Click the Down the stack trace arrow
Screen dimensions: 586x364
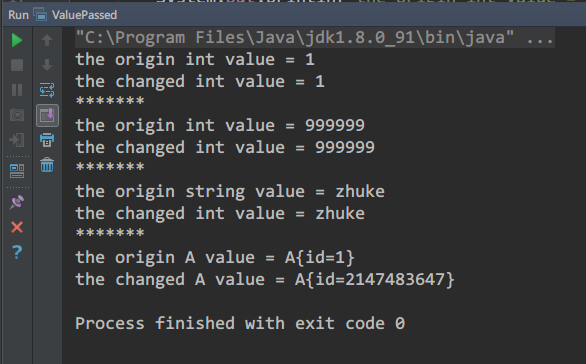(x=47, y=65)
